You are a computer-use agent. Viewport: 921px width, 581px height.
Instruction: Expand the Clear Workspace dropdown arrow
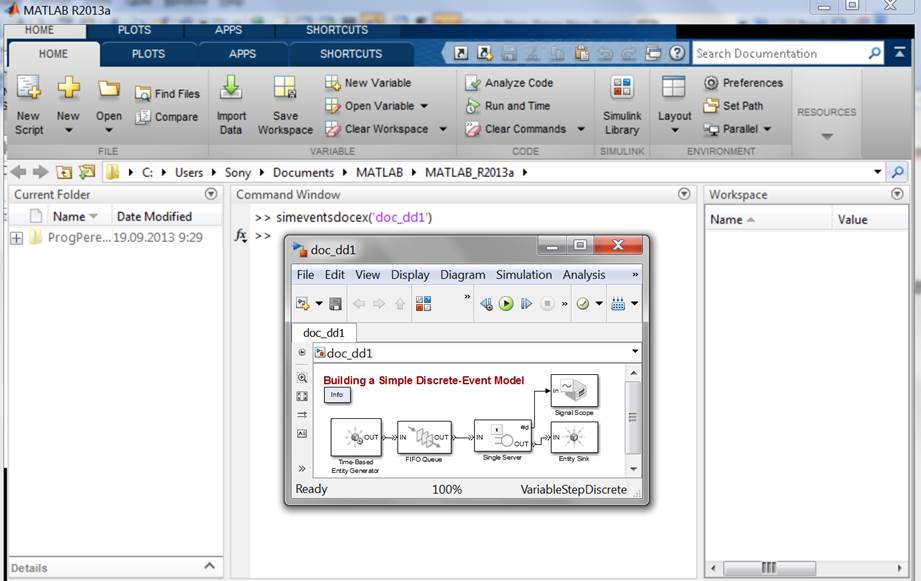[443, 129]
